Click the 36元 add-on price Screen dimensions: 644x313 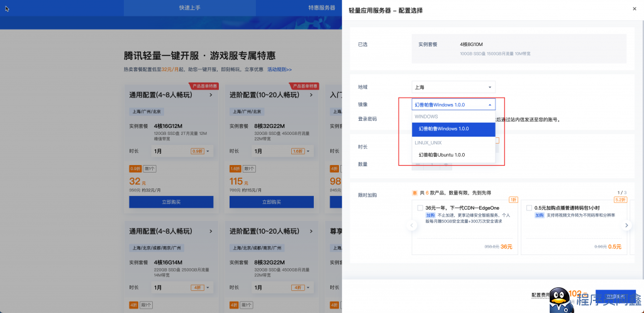[x=506, y=247]
